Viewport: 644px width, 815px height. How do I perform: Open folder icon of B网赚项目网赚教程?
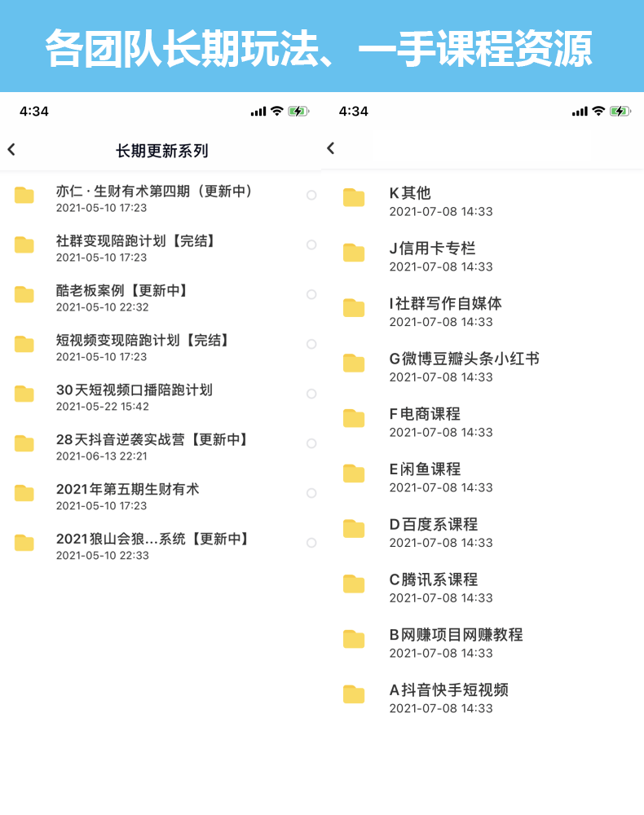[x=354, y=639]
